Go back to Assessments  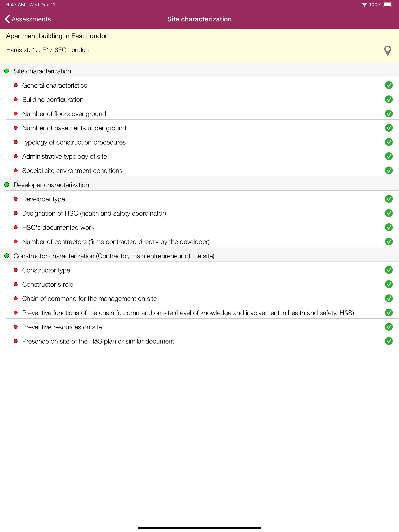pyautogui.click(x=28, y=19)
